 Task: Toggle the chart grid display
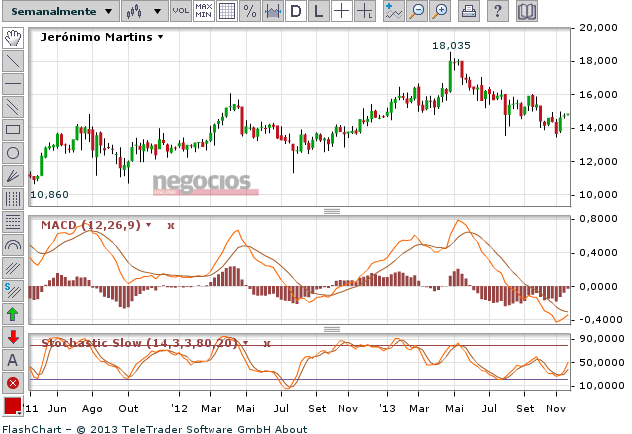(227, 11)
